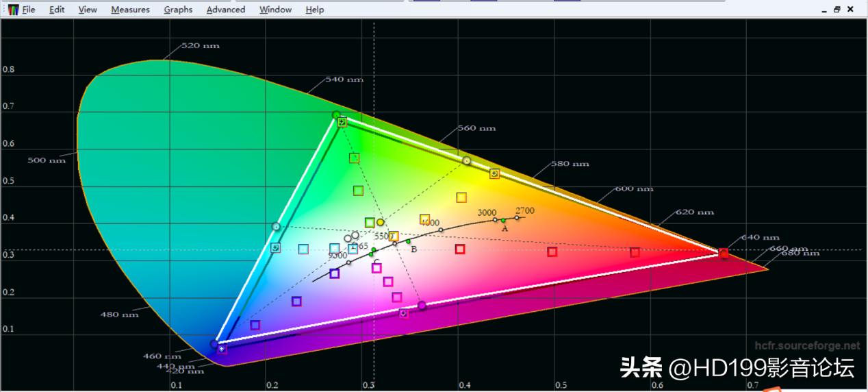Close the CIE diagram document window
The image size is (868, 392).
[x=851, y=10]
